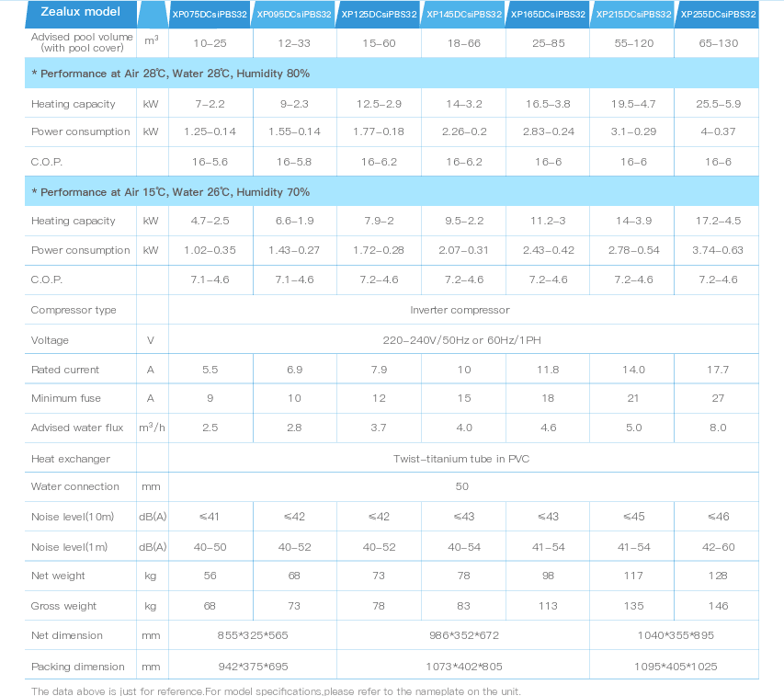Select the Advised pool volume row label
The height and width of the screenshot is (696, 784).
tap(81, 42)
